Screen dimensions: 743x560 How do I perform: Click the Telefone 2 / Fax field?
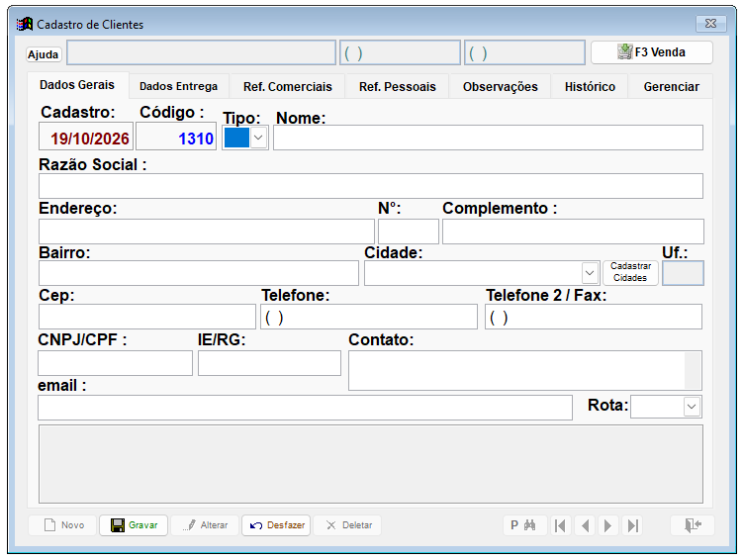[x=594, y=317]
